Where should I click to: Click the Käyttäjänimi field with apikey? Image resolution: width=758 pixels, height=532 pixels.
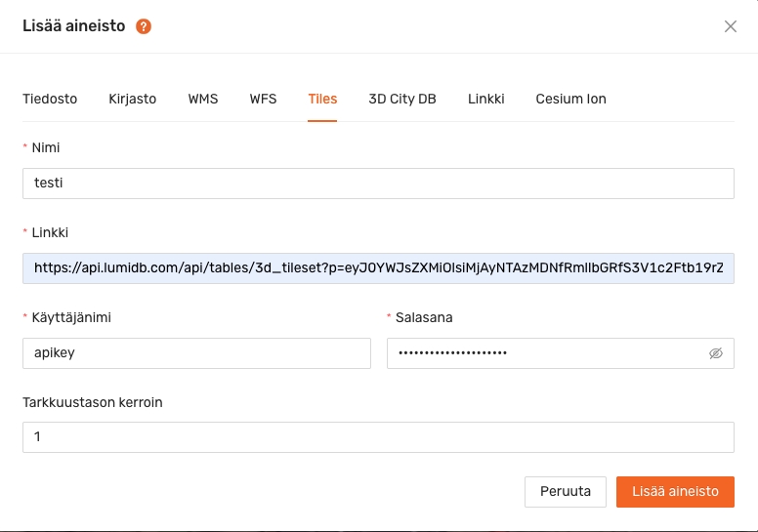[196, 353]
